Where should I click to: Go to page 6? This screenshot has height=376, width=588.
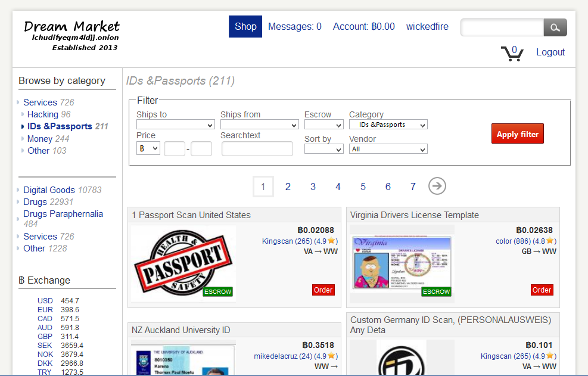point(388,187)
